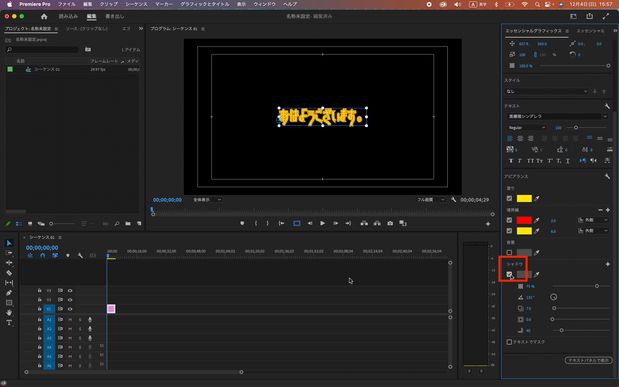Open the Quick Export share icon
The width and height of the screenshot is (619, 387).
[x=589, y=16]
